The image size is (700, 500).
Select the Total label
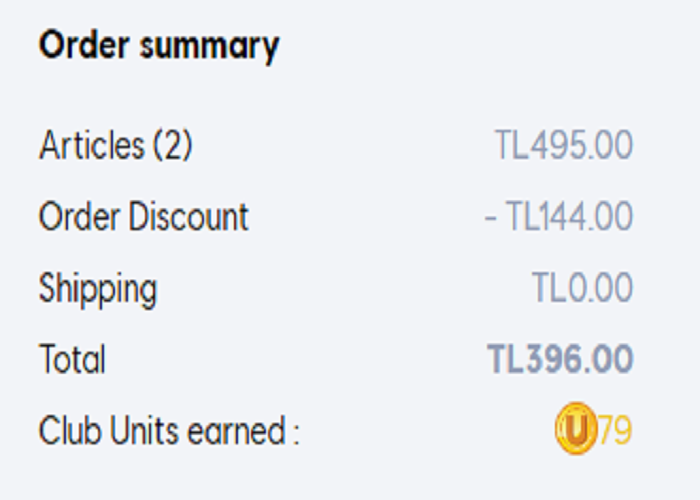pyautogui.click(x=72, y=359)
